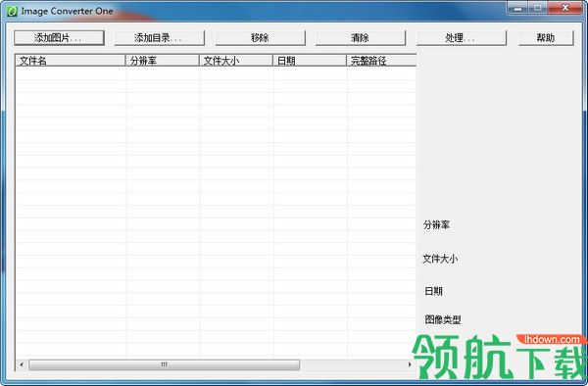The height and width of the screenshot is (386, 588).
Task: Click the horizontal scrollbar thumb
Action: (x=165, y=364)
